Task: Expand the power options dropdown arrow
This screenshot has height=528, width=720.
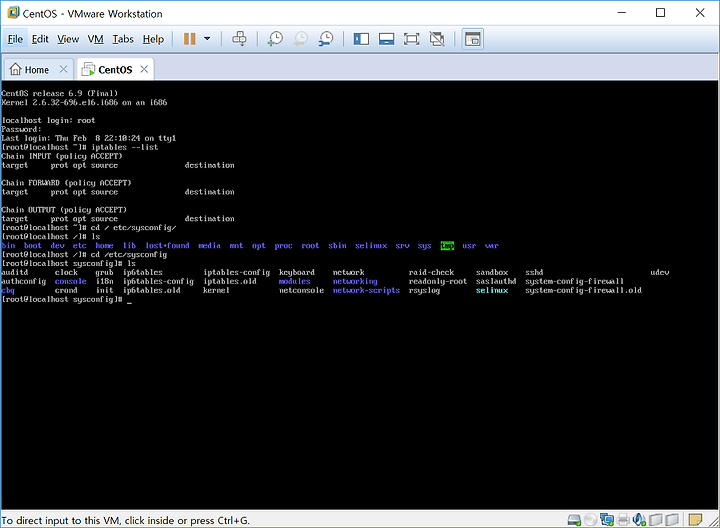Action: pyautogui.click(x=207, y=39)
